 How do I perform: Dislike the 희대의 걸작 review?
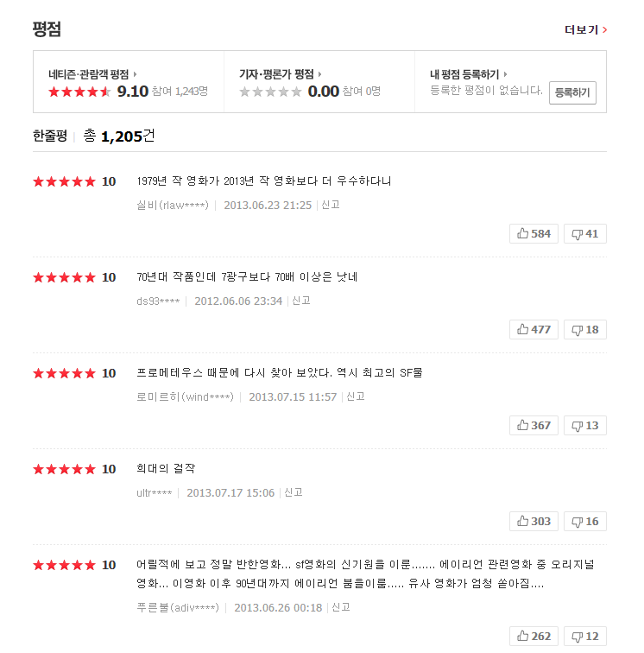click(584, 522)
